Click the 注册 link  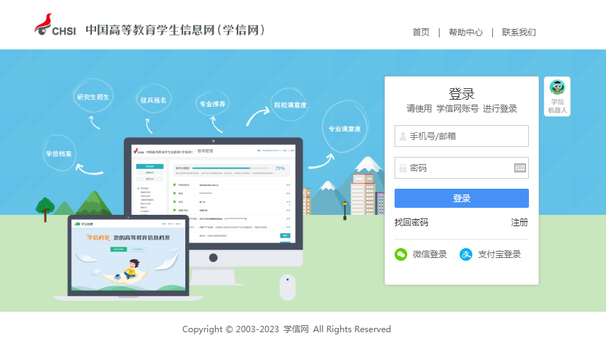519,223
